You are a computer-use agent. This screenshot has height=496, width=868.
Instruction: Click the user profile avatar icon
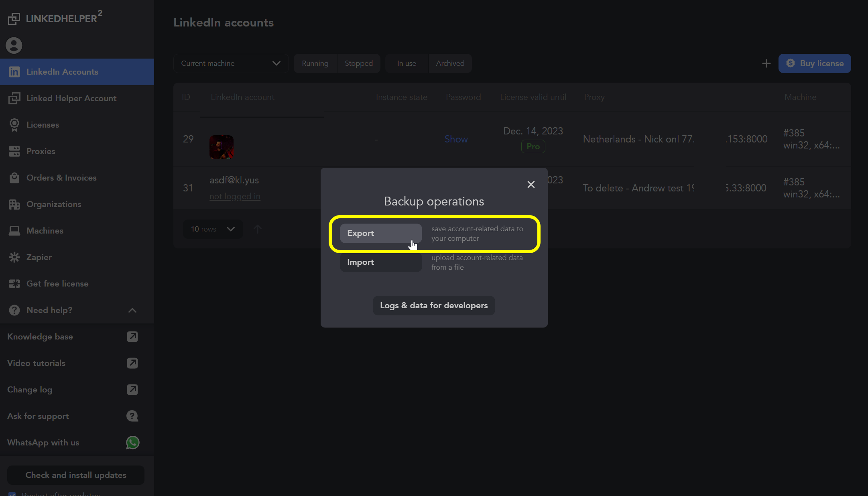14,45
